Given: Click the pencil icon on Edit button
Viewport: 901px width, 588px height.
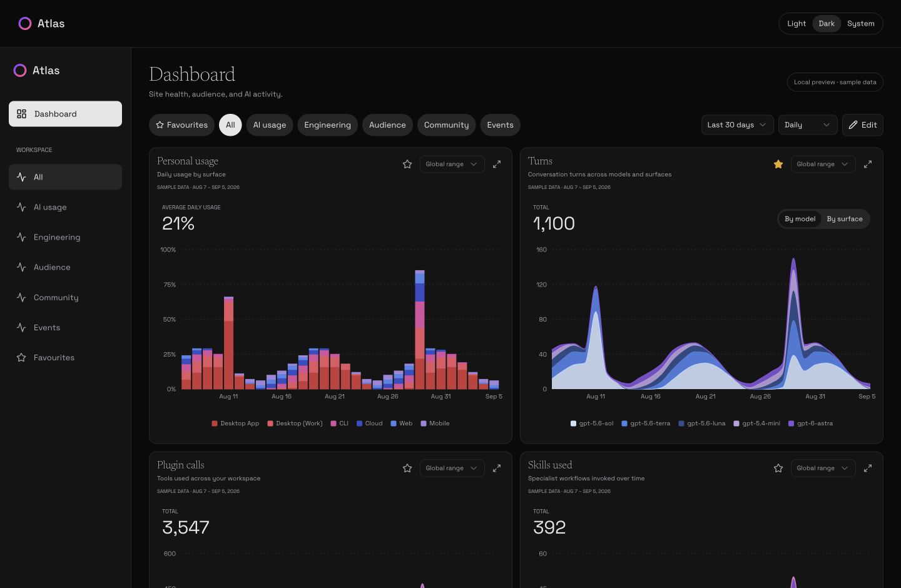Looking at the screenshot, I should pos(853,125).
